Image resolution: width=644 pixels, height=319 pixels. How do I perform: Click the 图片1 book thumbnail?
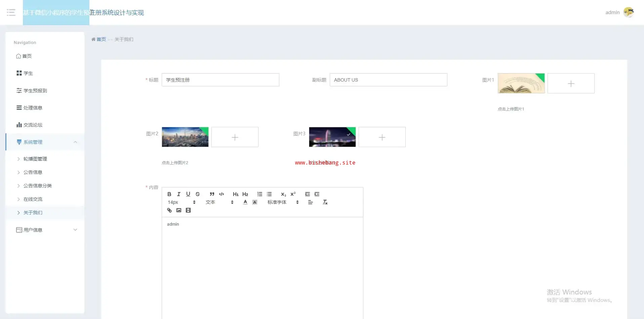point(521,83)
